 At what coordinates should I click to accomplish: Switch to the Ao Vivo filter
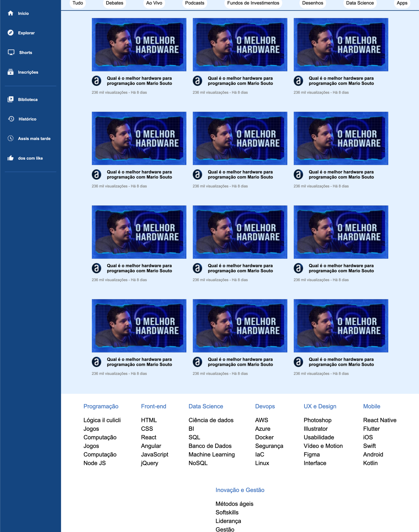click(x=154, y=3)
